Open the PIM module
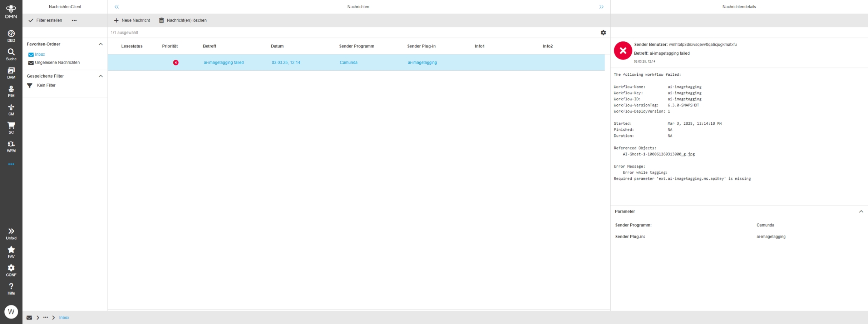 11,91
